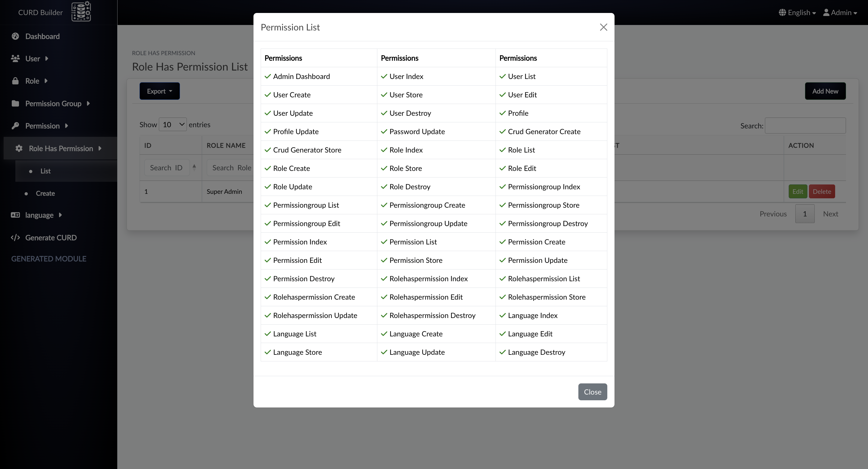The height and width of the screenshot is (469, 868).
Task: Click the Admin user avatar icon
Action: pos(826,12)
